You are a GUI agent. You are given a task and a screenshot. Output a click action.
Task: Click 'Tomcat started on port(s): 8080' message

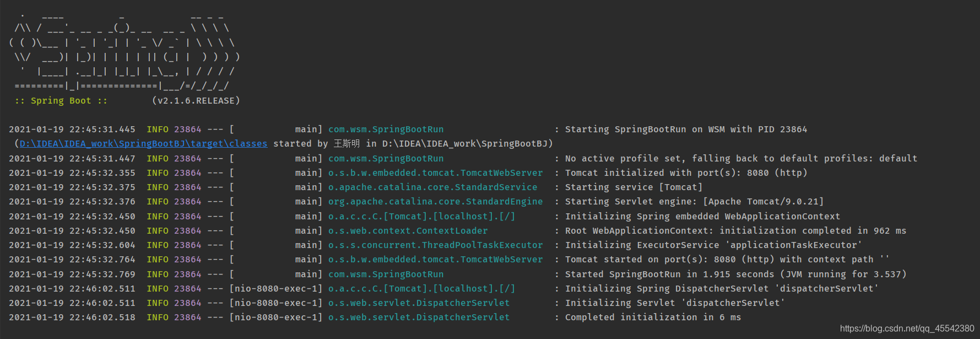727,260
